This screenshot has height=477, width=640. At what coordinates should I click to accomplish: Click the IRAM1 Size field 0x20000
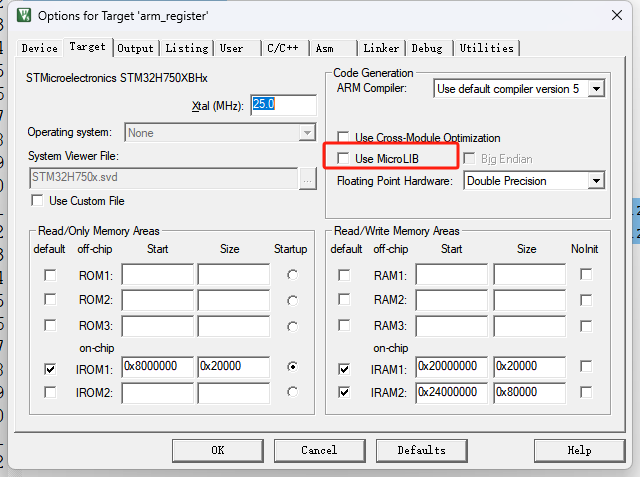529,366
